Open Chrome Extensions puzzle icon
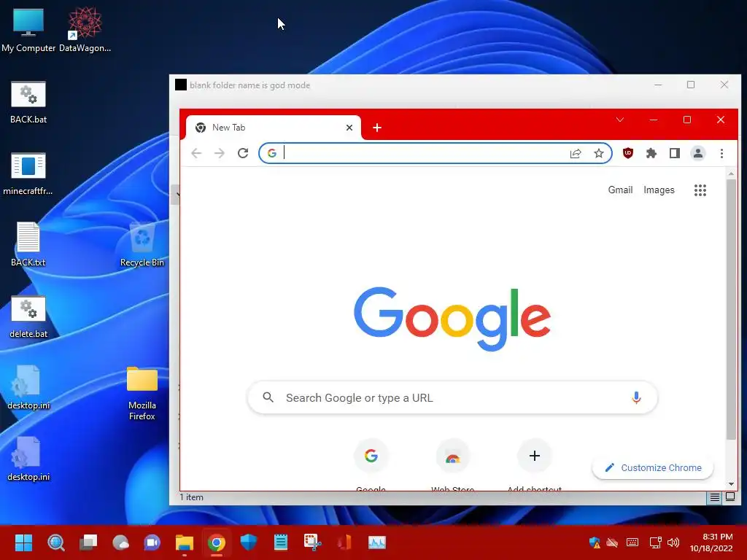The width and height of the screenshot is (747, 560). (651, 153)
